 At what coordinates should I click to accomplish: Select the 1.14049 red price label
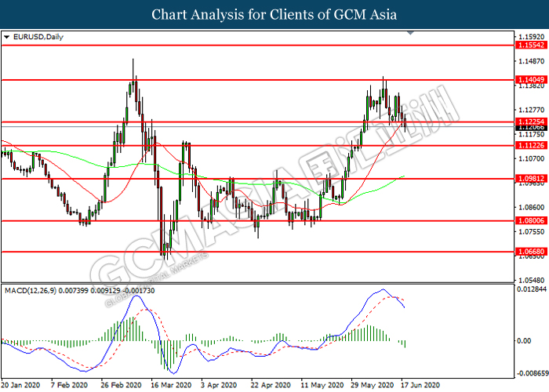tap(531, 80)
